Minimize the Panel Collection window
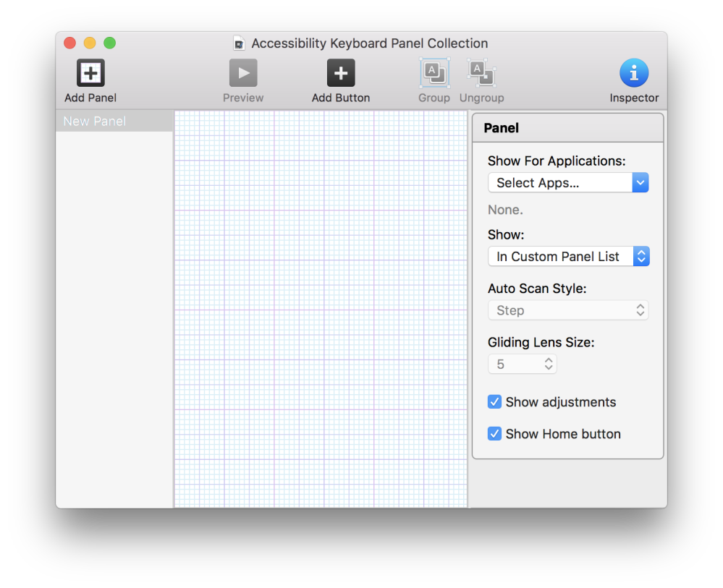723x588 pixels. (90, 43)
